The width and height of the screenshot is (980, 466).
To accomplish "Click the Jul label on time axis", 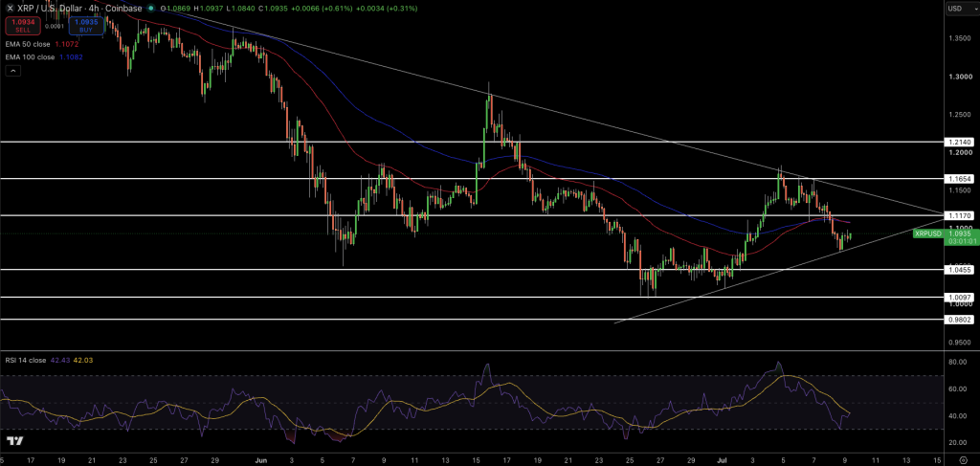I will [x=722, y=459].
